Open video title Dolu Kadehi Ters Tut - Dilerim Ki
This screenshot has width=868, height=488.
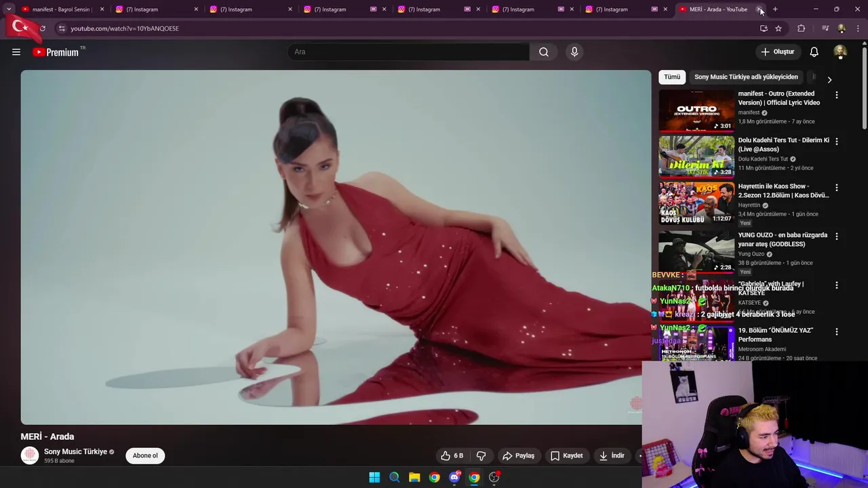[x=783, y=144]
